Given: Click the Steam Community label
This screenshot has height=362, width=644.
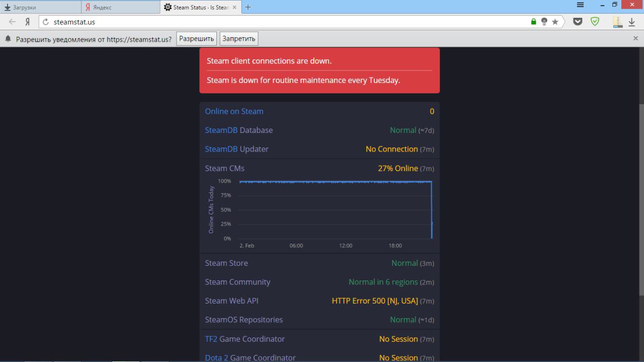Looking at the screenshot, I should click(237, 282).
